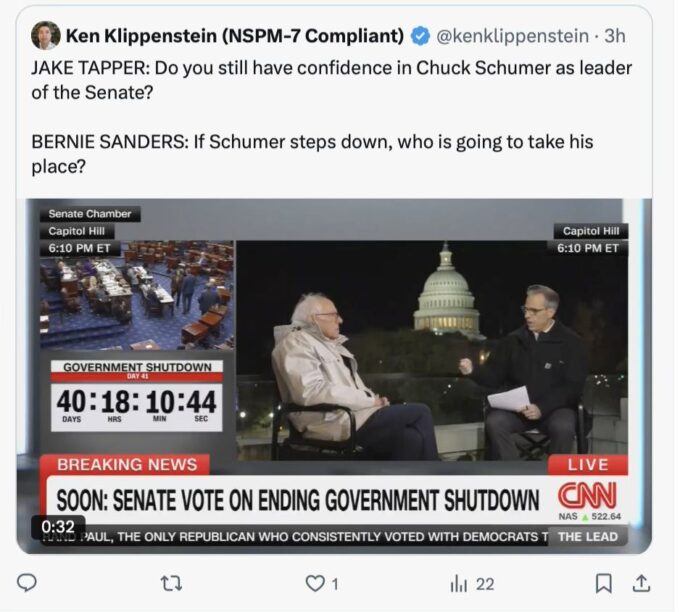Click the red LIVE indicator
The width and height of the screenshot is (680, 612).
tap(587, 465)
